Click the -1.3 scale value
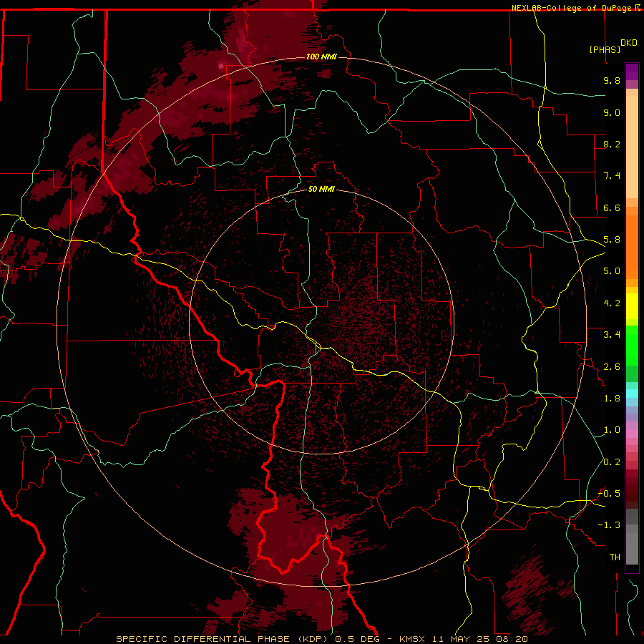644x644 pixels. 609,525
